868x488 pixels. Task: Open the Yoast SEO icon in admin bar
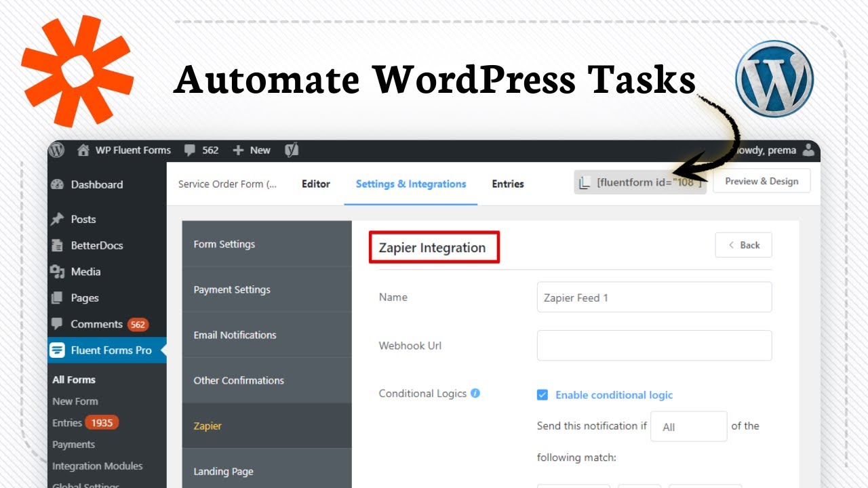292,150
